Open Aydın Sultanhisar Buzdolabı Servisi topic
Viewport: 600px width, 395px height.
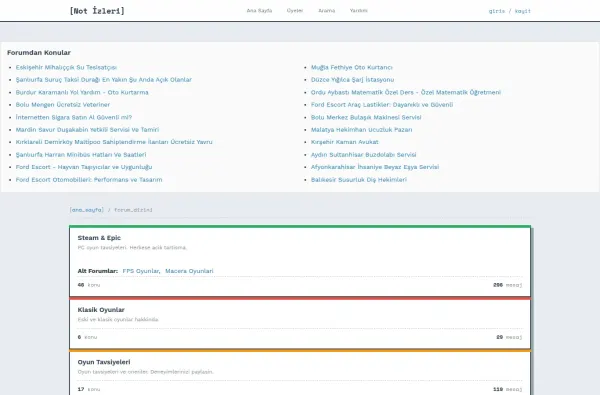(x=364, y=155)
